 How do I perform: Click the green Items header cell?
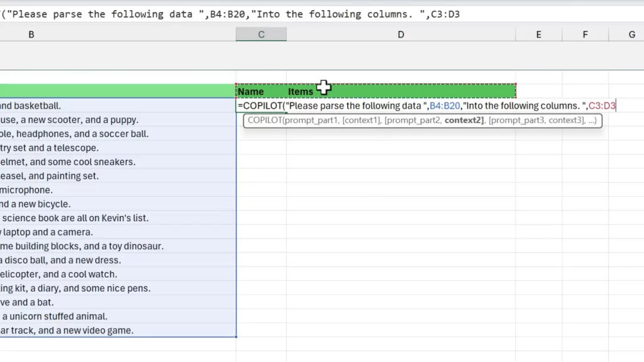pos(301,92)
